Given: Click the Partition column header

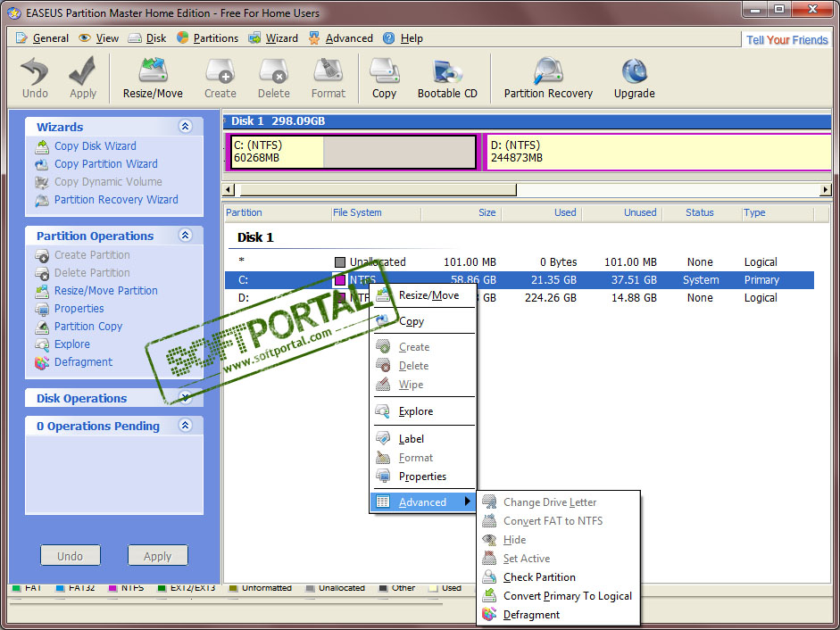Looking at the screenshot, I should 277,212.
